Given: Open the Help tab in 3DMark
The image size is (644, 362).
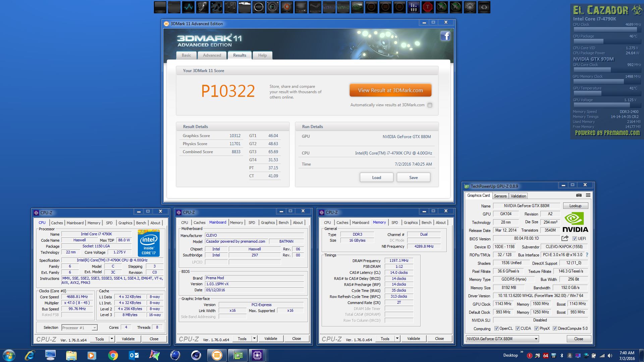Looking at the screenshot, I should [262, 55].
